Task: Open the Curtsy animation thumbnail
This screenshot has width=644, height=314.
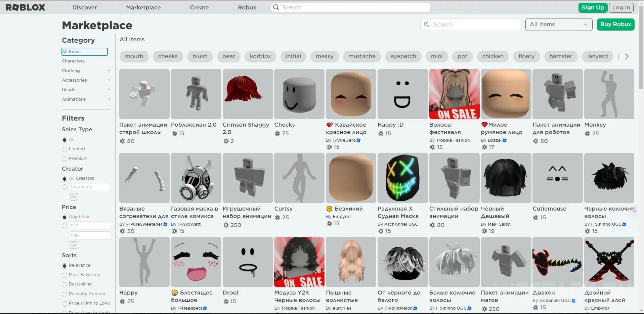Action: tap(299, 178)
